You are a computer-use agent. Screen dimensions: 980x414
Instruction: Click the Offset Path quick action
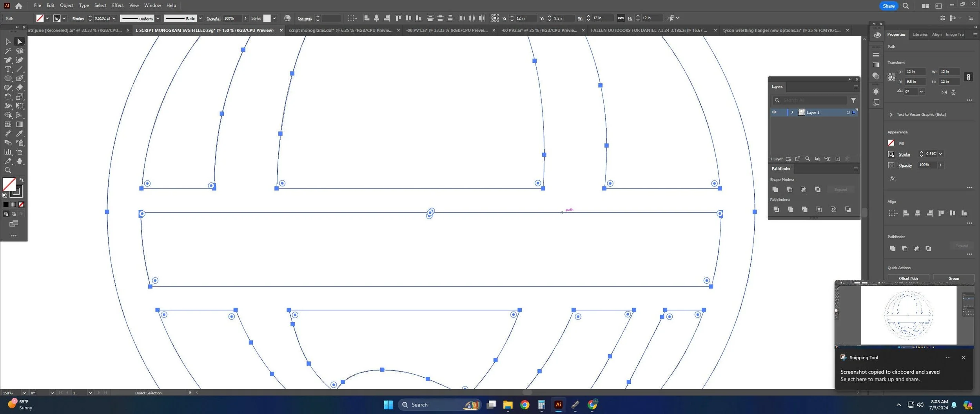click(x=908, y=278)
